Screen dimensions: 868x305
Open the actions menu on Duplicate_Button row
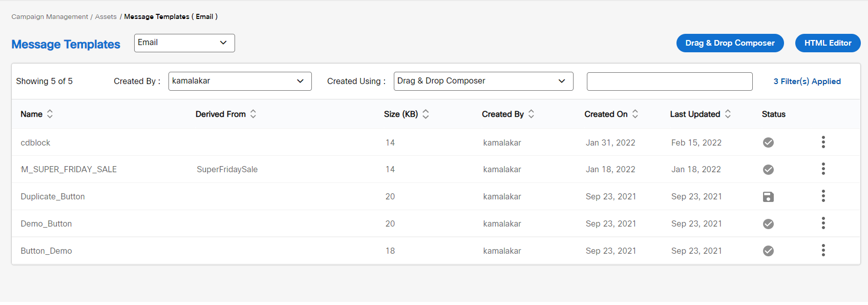coord(823,196)
